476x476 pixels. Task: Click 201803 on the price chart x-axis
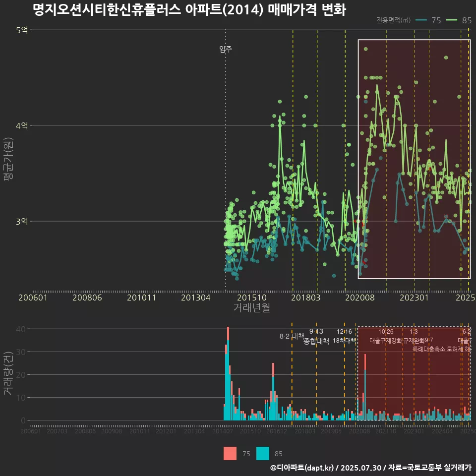tap(306, 297)
